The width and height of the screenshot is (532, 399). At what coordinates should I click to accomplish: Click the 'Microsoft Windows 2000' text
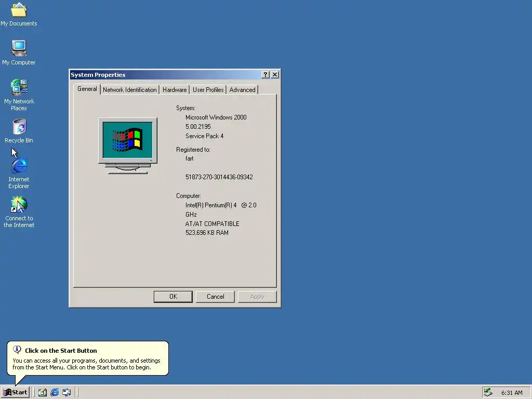click(216, 117)
